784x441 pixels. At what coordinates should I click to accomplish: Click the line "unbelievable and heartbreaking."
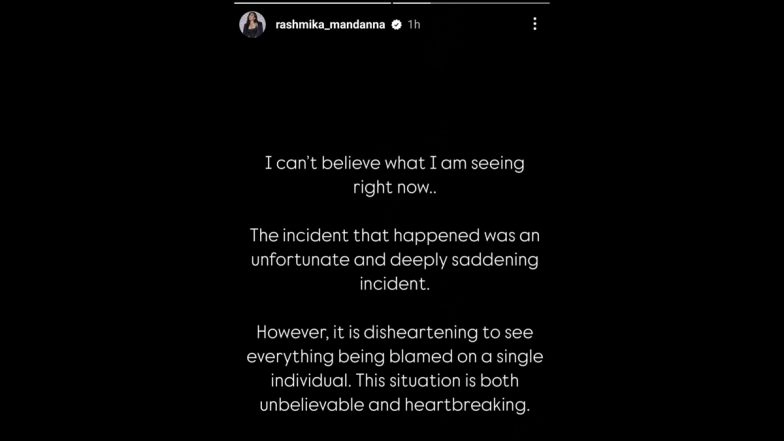click(394, 403)
